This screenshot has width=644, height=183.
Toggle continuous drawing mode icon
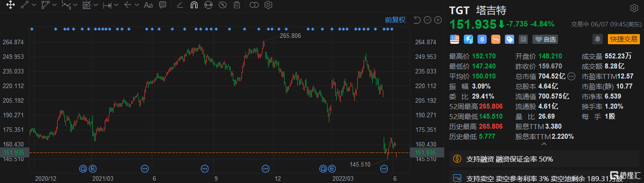point(208,5)
